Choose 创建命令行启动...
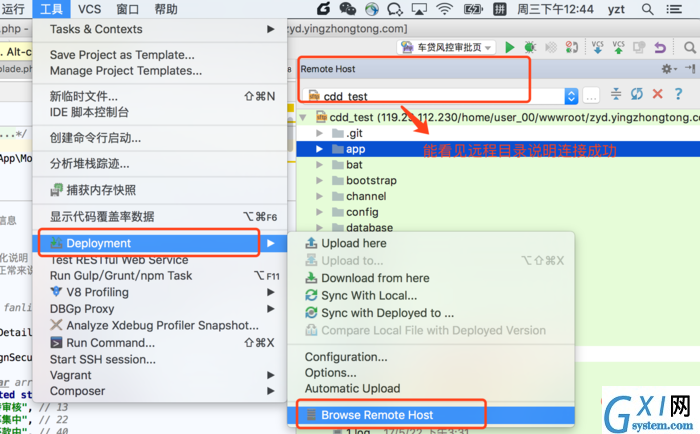The image size is (700, 434). 160,138
